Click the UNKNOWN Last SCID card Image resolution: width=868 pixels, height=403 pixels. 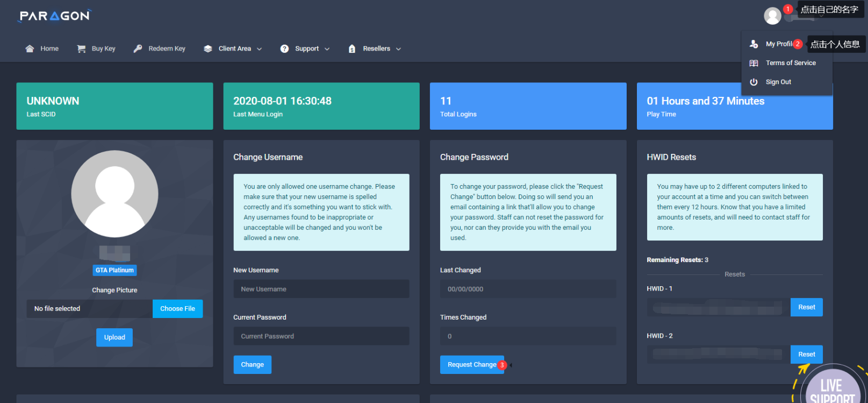(x=114, y=106)
